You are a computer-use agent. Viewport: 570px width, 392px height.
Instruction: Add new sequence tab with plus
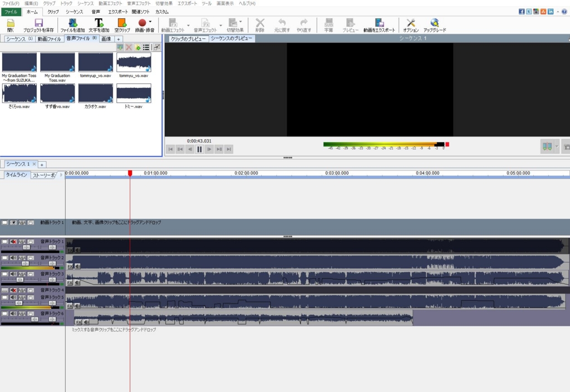tap(42, 165)
